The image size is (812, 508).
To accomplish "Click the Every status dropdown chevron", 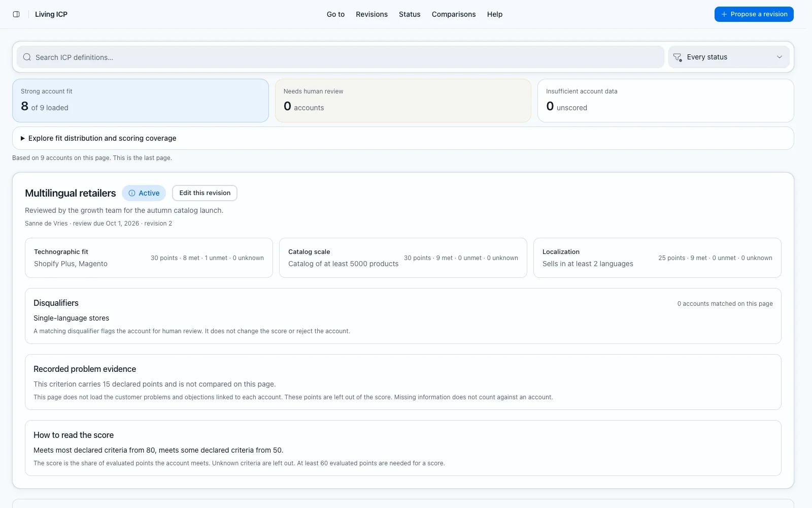I will coord(780,57).
